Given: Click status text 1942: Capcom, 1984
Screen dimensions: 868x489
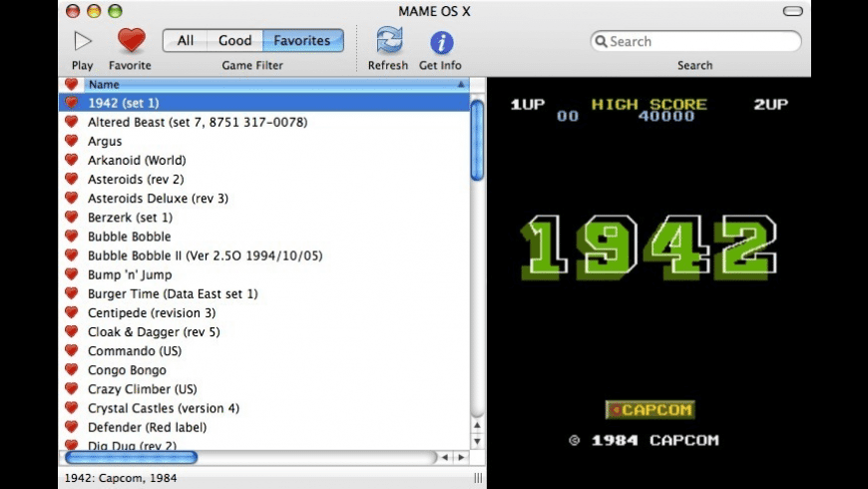Looking at the screenshot, I should click(x=121, y=478).
